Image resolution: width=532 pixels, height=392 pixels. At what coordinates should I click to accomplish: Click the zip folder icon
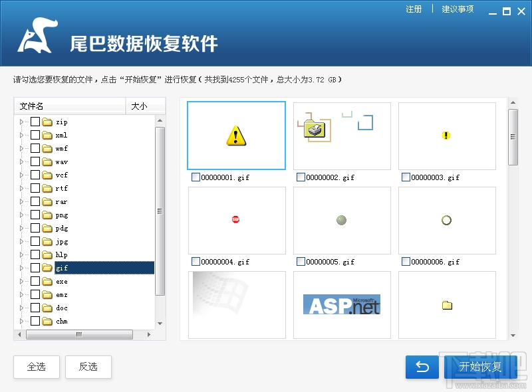[47, 122]
